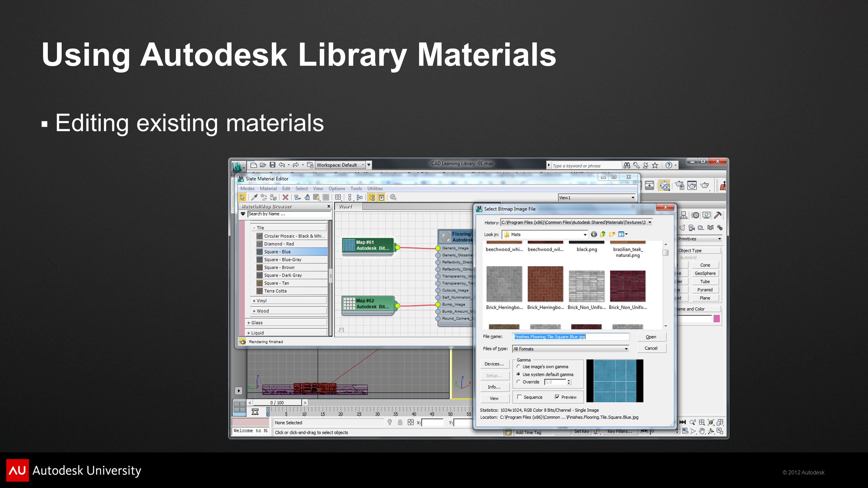Open the Modes menu
868x488 pixels.
pyautogui.click(x=247, y=188)
